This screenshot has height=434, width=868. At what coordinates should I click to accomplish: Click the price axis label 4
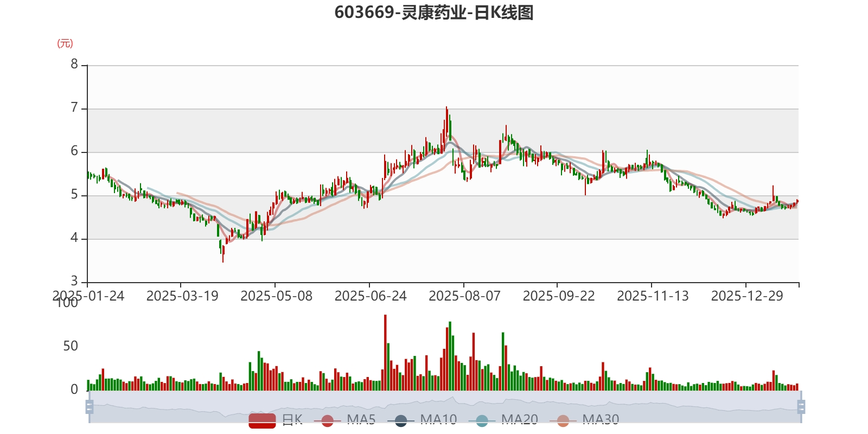[74, 238]
